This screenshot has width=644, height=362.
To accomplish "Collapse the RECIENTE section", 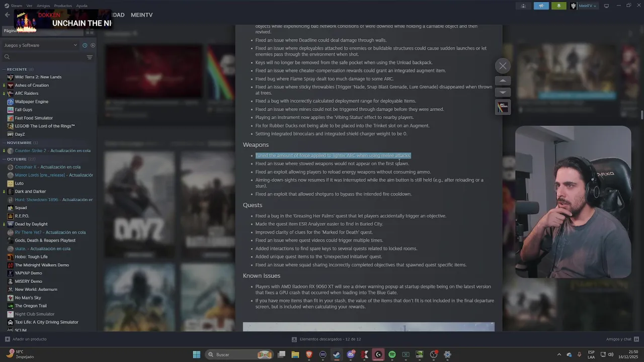I will click(17, 69).
